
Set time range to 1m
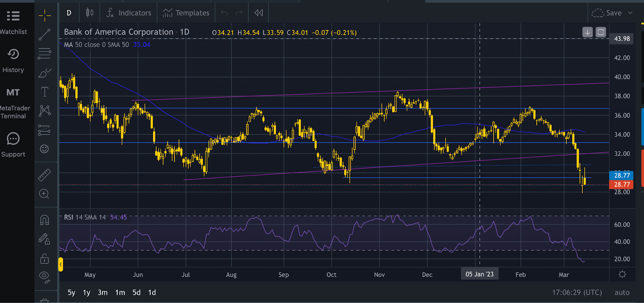coord(120,293)
